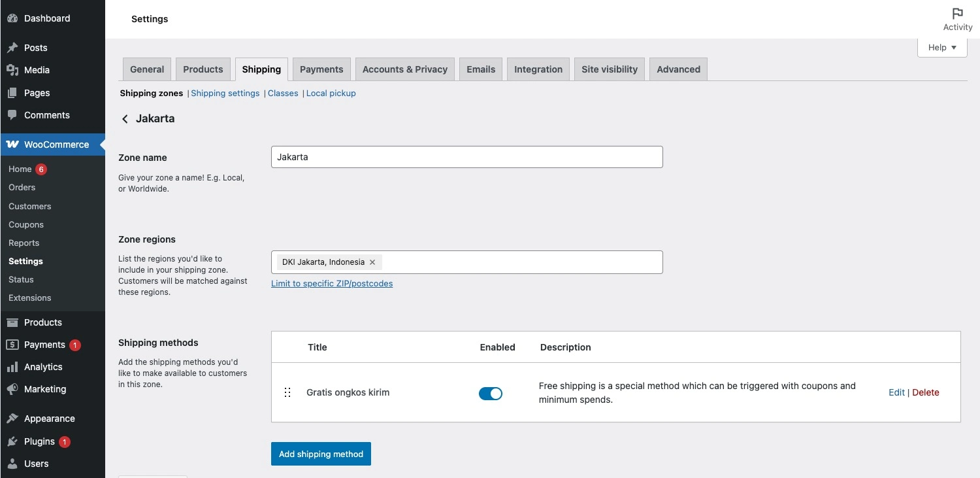
Task: Click the Zone name input field
Action: click(x=467, y=157)
